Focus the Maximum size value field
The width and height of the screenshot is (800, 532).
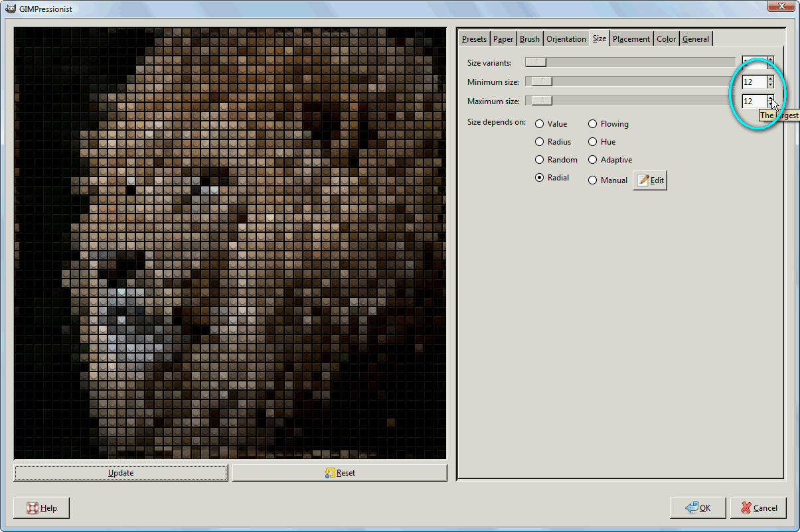pyautogui.click(x=754, y=101)
